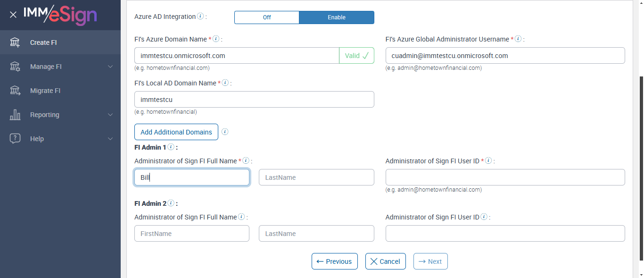Image resolution: width=644 pixels, height=278 pixels.
Task: Click FI Admin 1 LastName field
Action: tap(316, 177)
